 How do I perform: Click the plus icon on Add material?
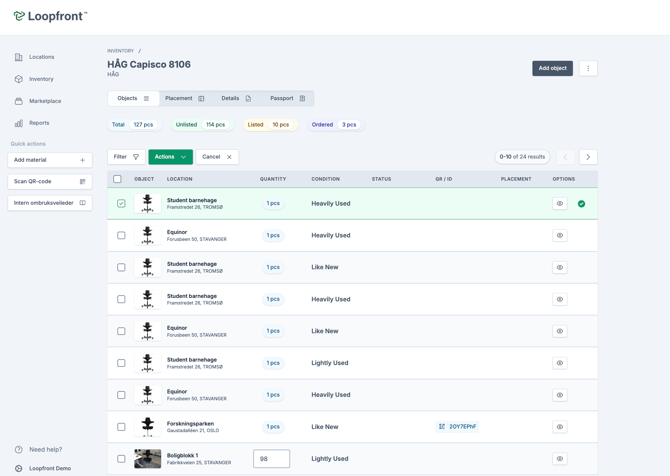(82, 160)
